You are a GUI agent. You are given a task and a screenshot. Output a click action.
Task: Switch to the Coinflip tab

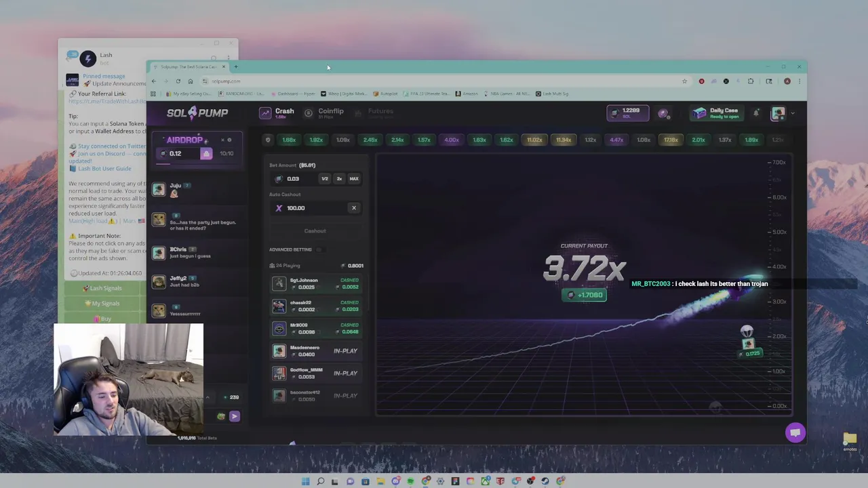pos(324,113)
